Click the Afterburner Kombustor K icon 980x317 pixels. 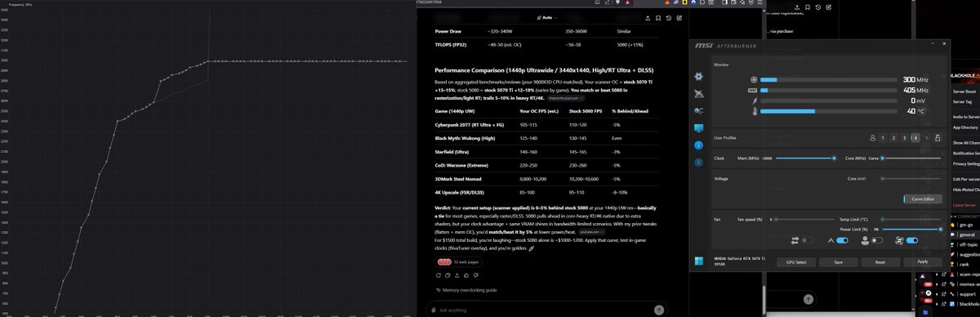click(x=698, y=163)
